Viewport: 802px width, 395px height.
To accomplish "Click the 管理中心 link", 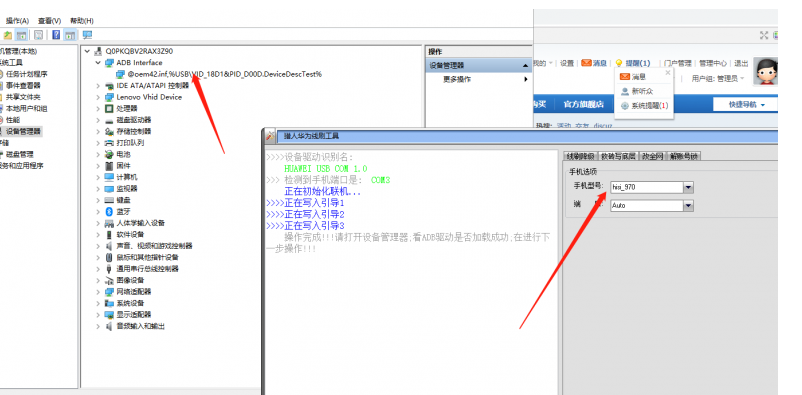I will click(713, 63).
